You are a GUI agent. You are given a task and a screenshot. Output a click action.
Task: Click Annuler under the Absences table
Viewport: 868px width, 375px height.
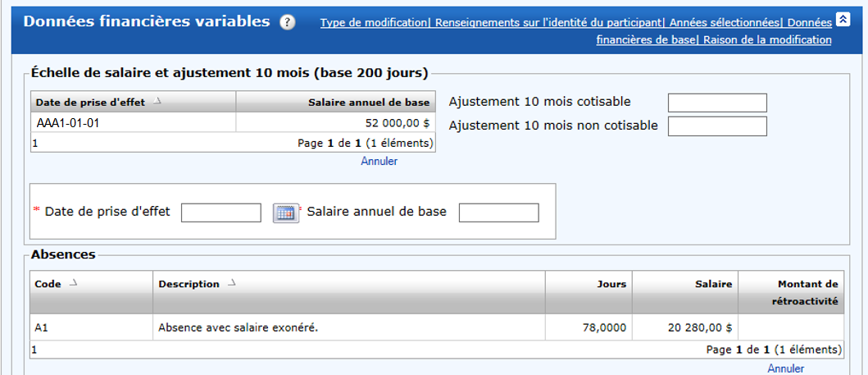click(x=785, y=368)
